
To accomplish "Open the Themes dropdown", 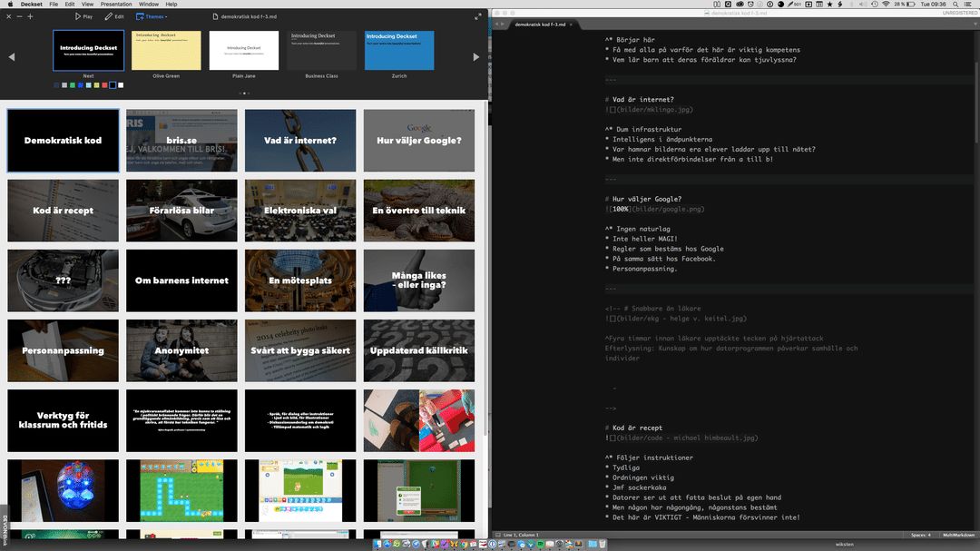I will coord(151,16).
